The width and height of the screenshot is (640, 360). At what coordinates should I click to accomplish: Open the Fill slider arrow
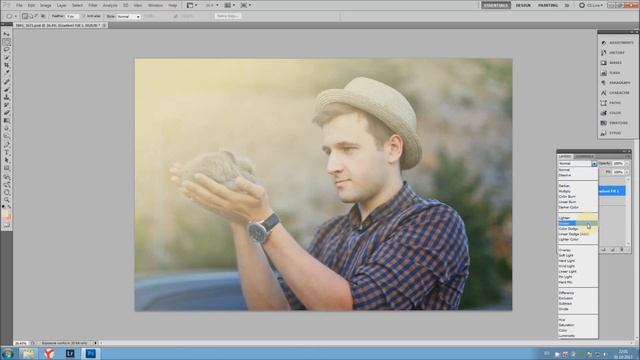(627, 172)
